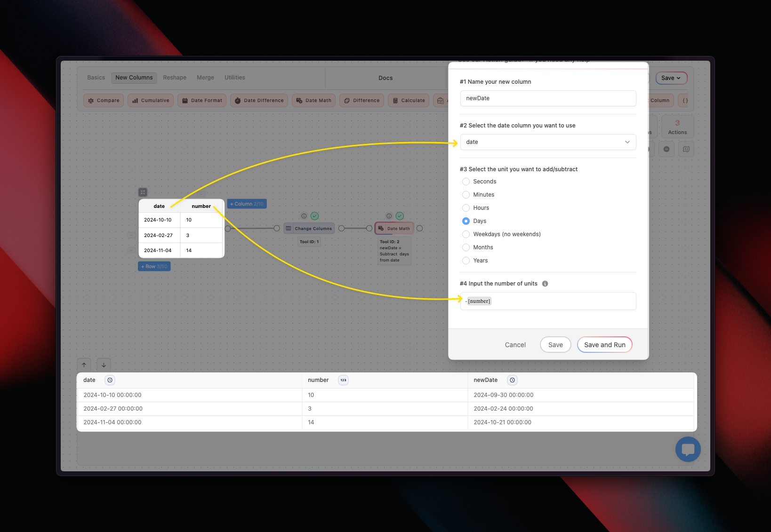Click the minus circle canvas icon
The image size is (771, 532).
click(x=667, y=149)
